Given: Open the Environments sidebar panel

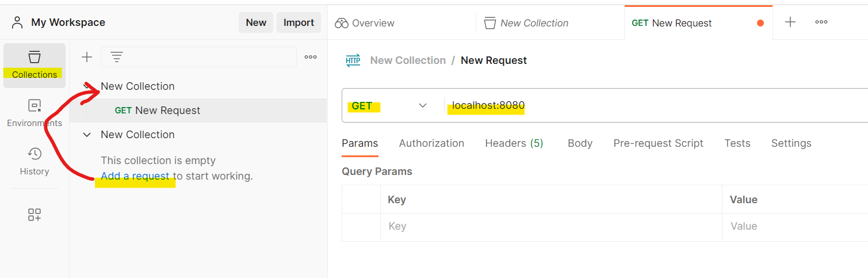Looking at the screenshot, I should pyautogui.click(x=35, y=113).
